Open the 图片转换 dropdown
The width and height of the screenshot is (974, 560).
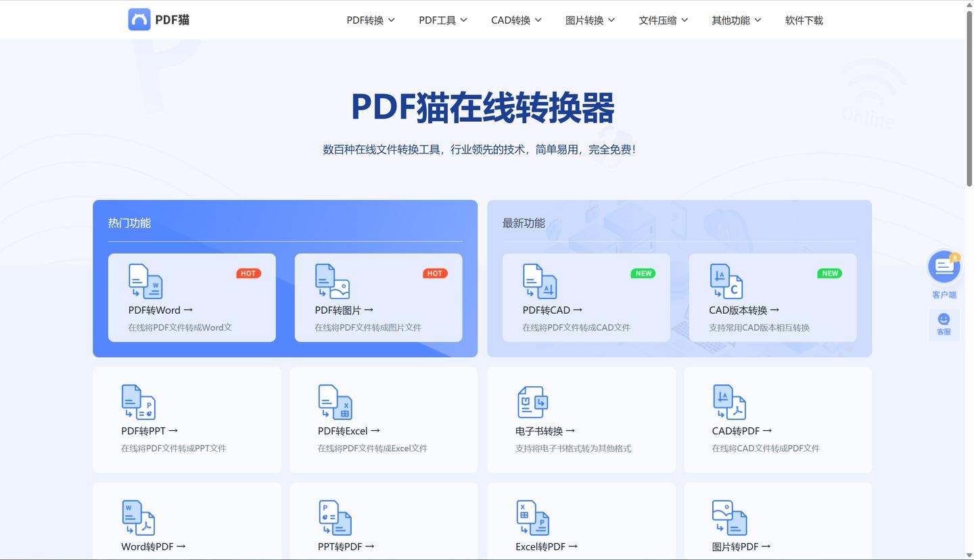tap(589, 20)
